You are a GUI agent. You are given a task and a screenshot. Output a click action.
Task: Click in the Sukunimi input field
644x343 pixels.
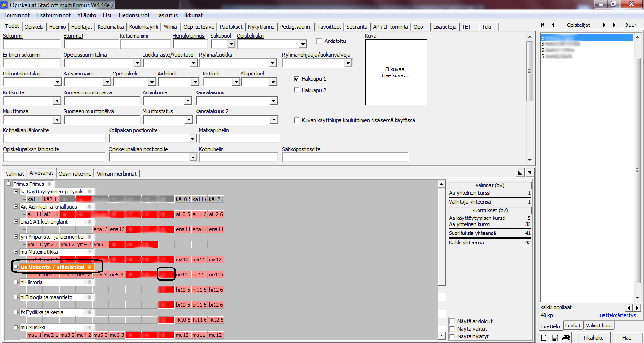pos(32,44)
